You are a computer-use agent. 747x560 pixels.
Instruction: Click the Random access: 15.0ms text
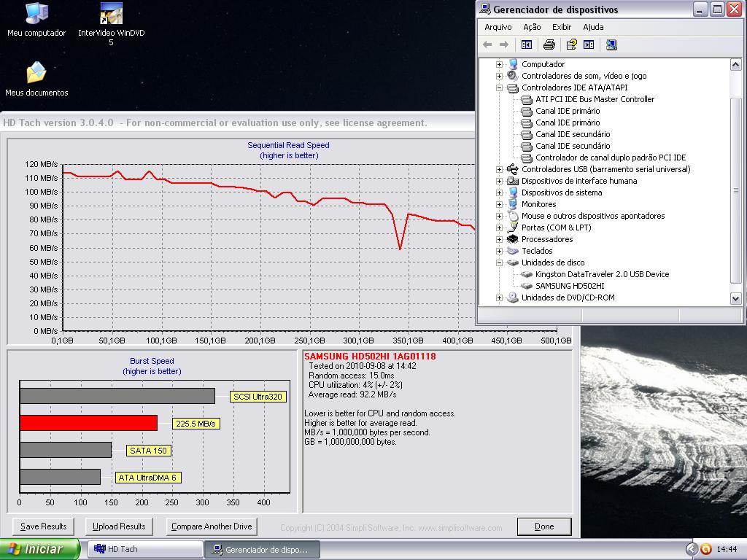[x=352, y=376]
